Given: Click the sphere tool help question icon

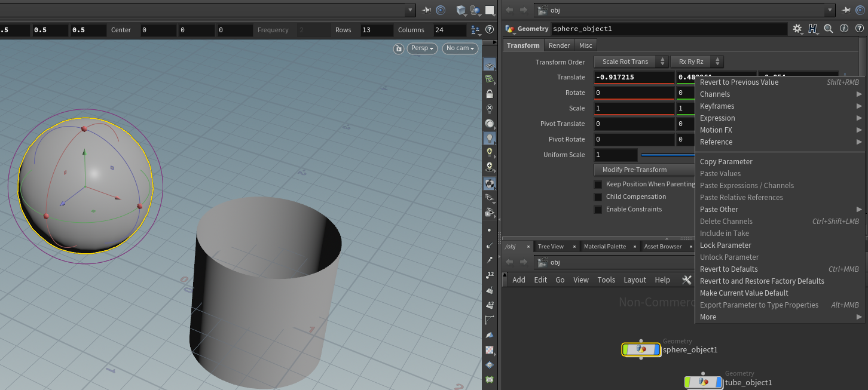Looking at the screenshot, I should (489, 30).
